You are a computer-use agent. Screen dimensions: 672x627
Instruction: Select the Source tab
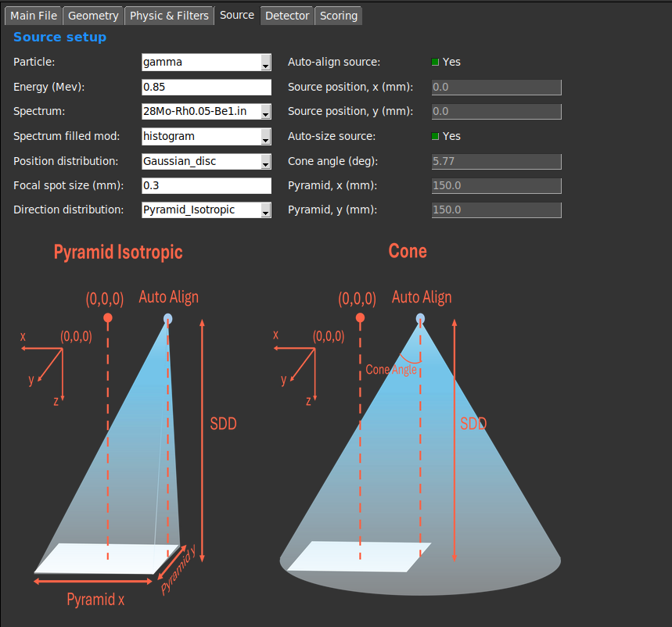[237, 15]
